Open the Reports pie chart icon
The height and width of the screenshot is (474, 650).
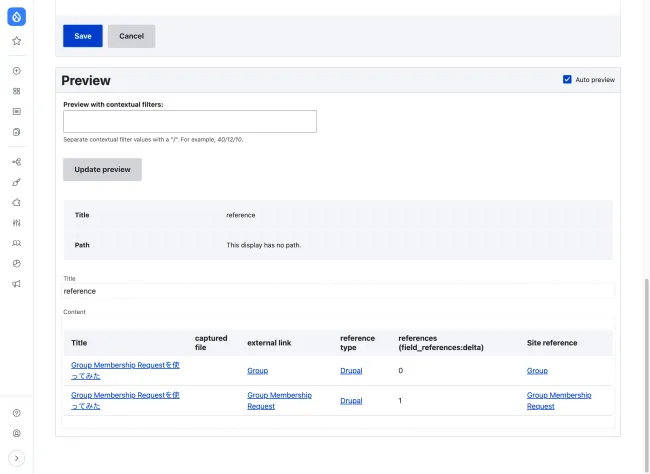click(16, 263)
